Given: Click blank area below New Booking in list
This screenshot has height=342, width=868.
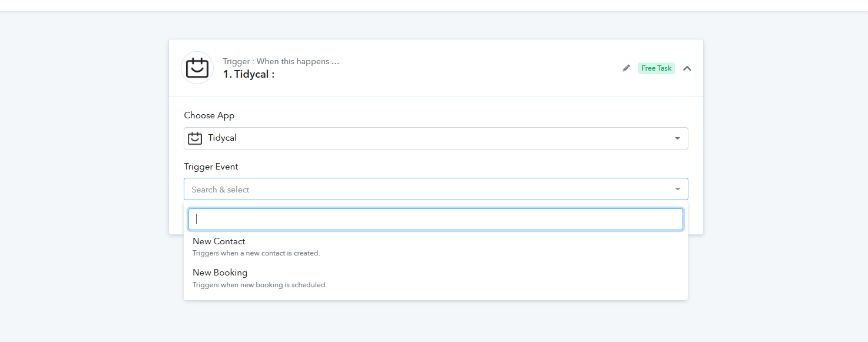Looking at the screenshot, I should pyautogui.click(x=436, y=295).
